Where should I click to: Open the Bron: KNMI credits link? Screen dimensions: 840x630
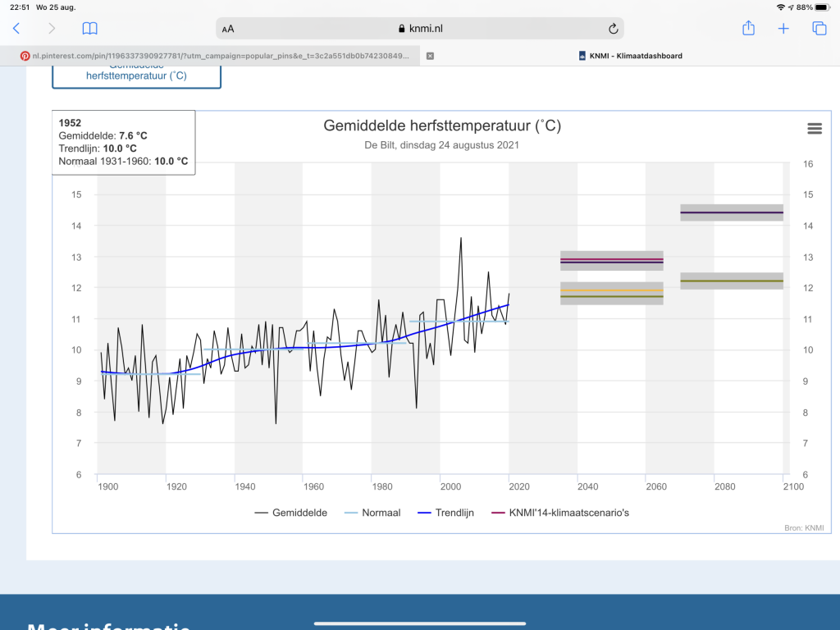pyautogui.click(x=804, y=527)
